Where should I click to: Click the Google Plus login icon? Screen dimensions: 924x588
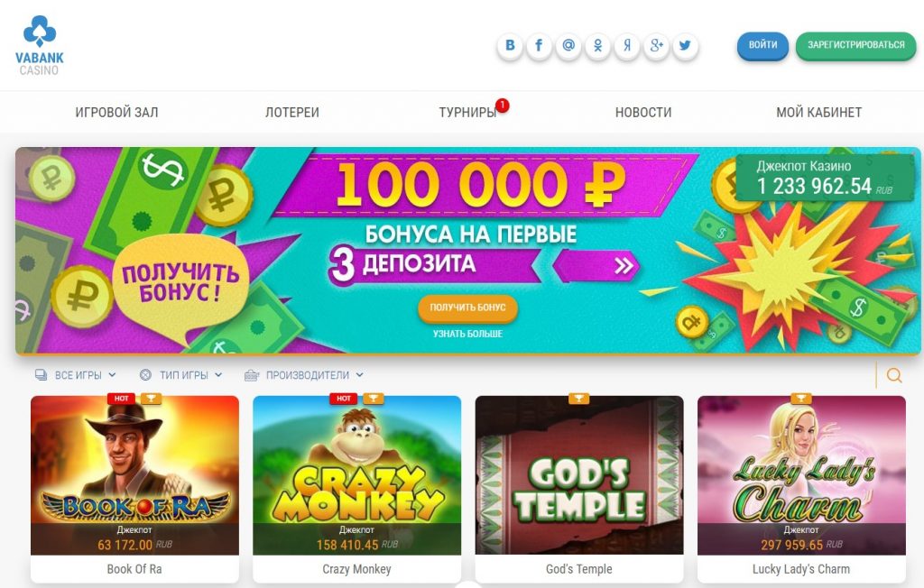[x=656, y=45]
